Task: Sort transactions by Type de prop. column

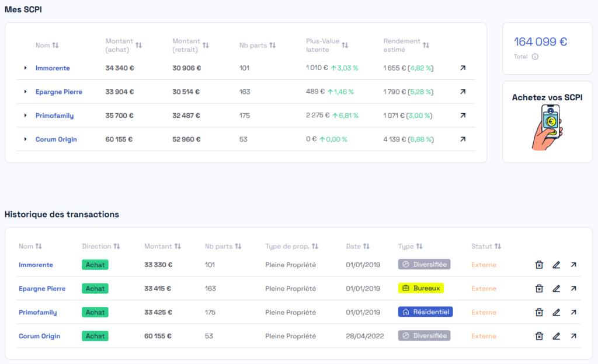Action: 315,246
